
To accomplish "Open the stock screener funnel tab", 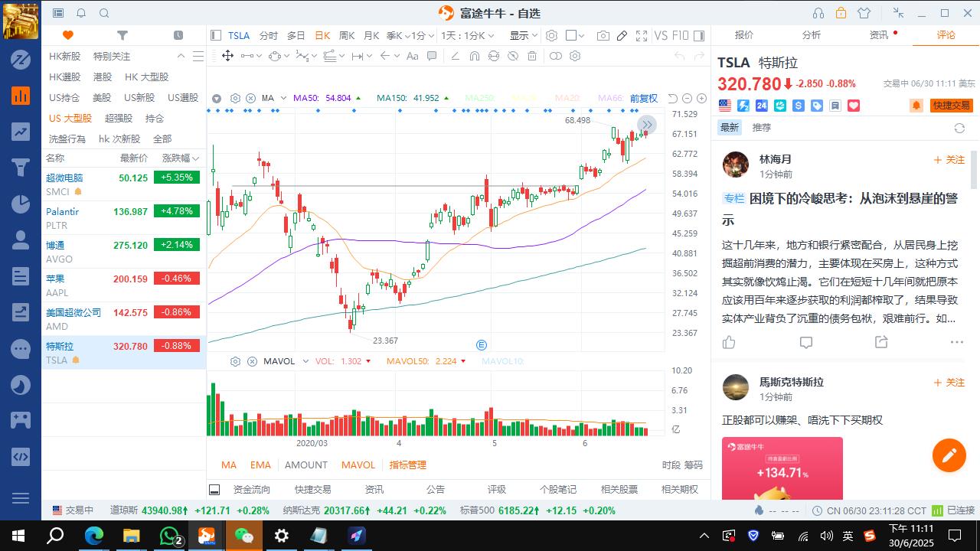I will [x=122, y=35].
